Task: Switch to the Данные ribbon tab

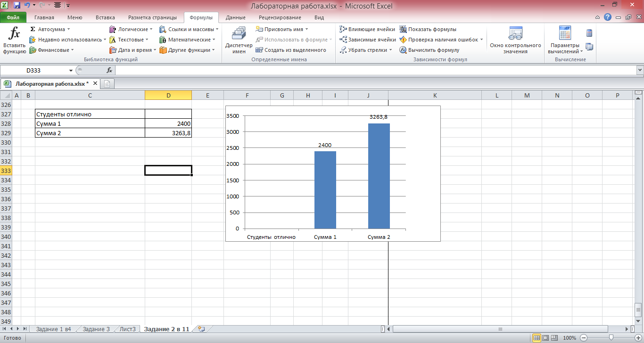Action: pos(235,17)
